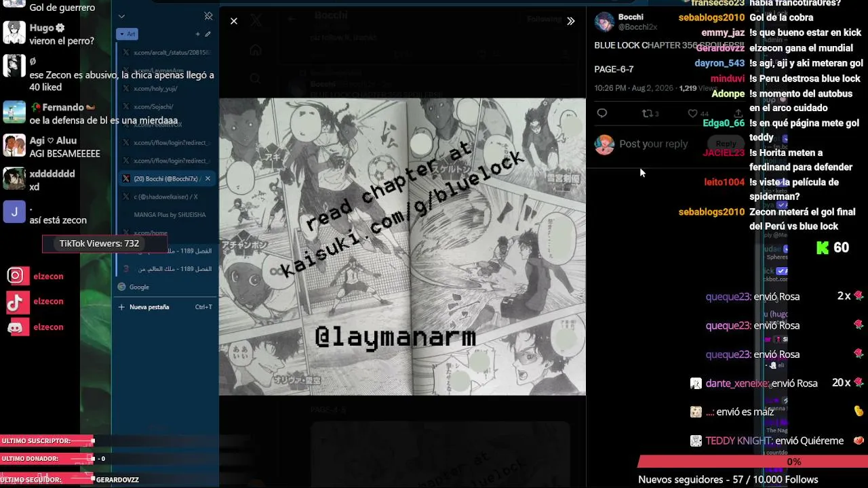Screen dimensions: 868x488
Task: Click the emmy_jaz username in chat
Action: click(x=723, y=33)
